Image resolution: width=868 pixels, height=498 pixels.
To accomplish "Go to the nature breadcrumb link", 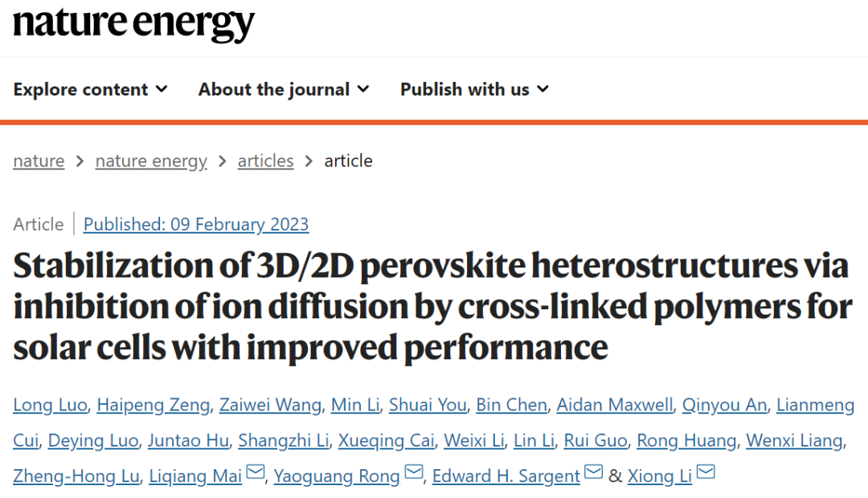I will tap(39, 161).
